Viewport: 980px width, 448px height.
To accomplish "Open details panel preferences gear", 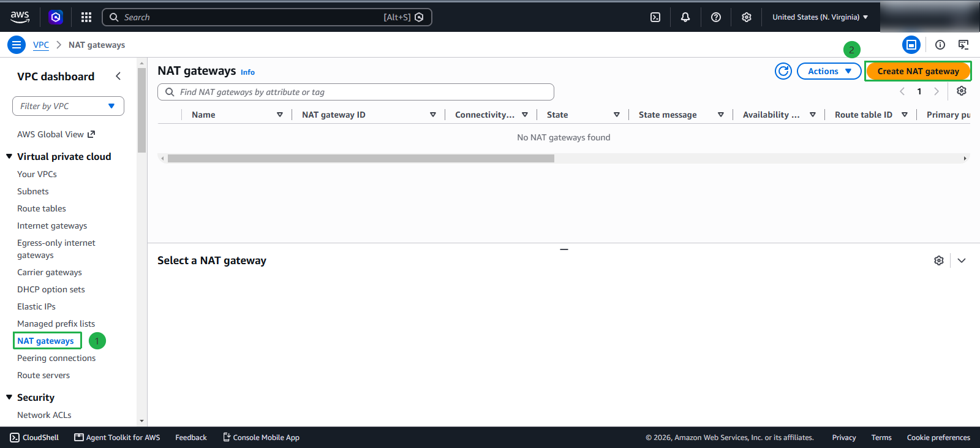I will 939,260.
